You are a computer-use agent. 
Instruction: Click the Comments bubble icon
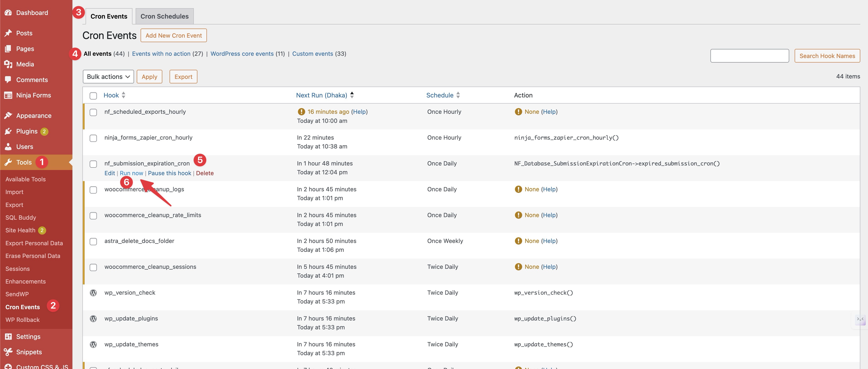coord(8,80)
